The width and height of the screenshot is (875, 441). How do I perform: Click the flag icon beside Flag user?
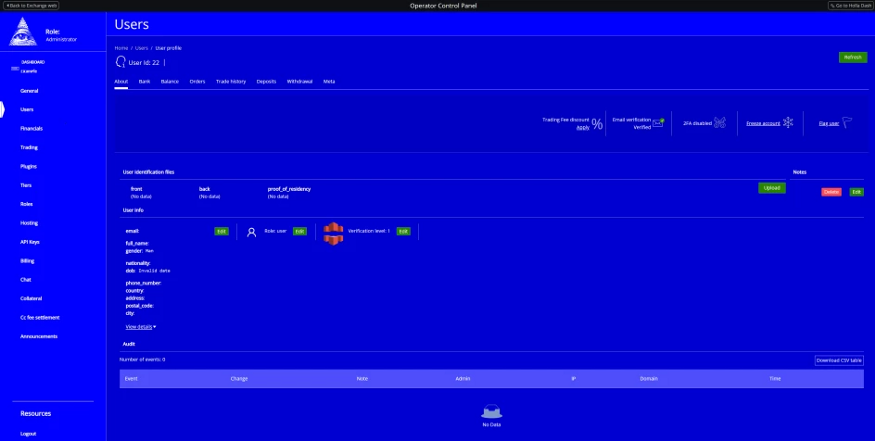tap(846, 123)
